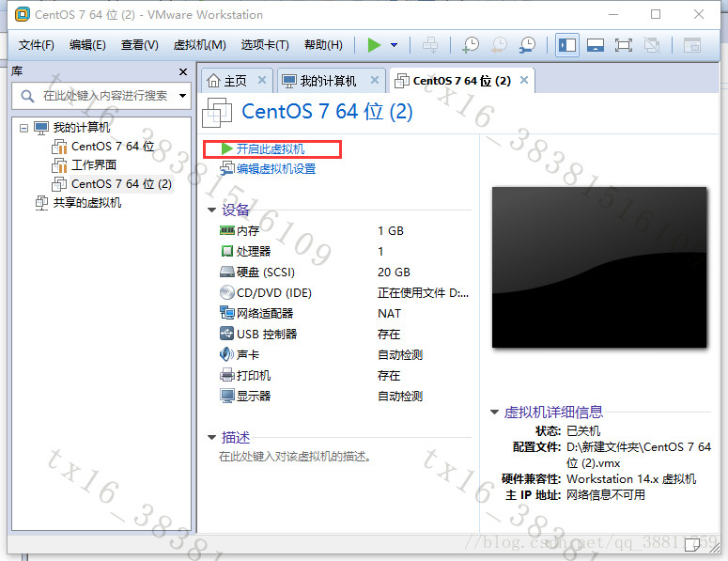This screenshot has height=561, width=728.
Task: Click the large VM icon beside title
Action: click(217, 113)
